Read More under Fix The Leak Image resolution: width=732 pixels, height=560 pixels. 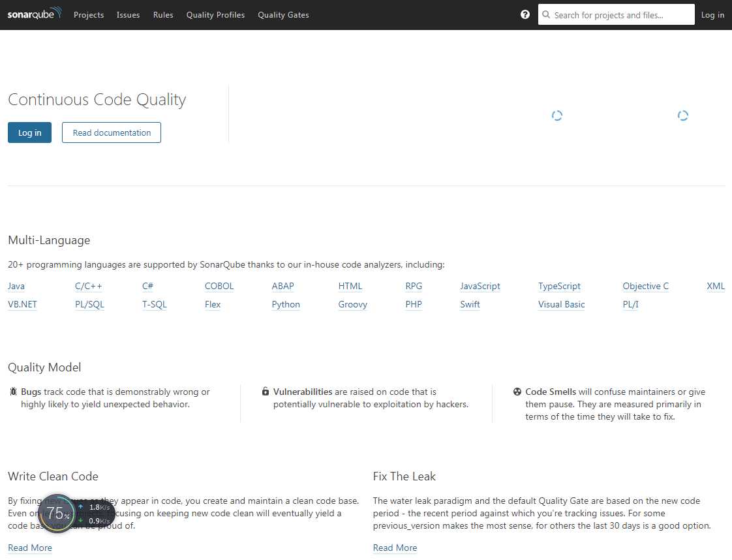(x=395, y=548)
